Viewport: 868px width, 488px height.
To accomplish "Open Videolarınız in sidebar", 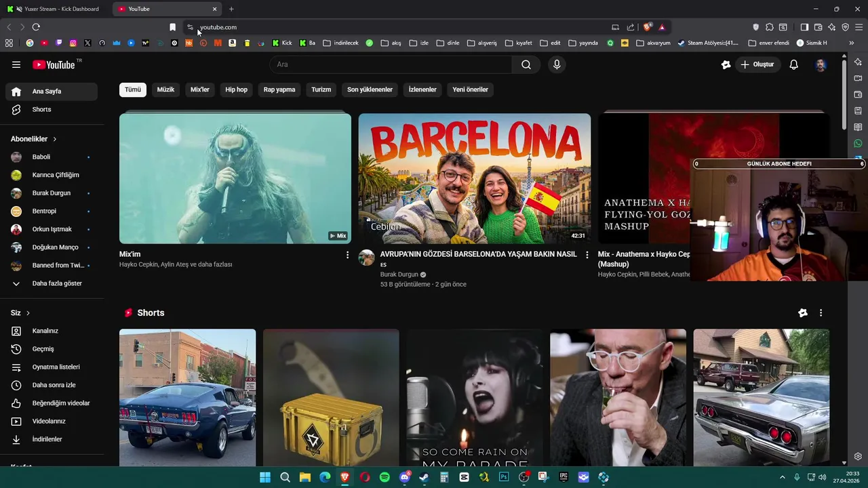I will click(x=52, y=421).
